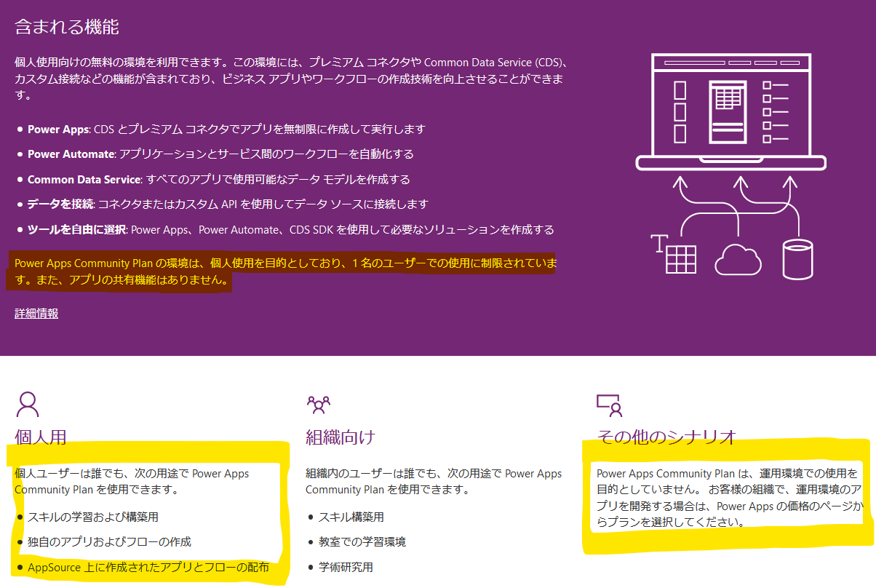
Task: Click the 組織向け group icon
Action: (319, 404)
